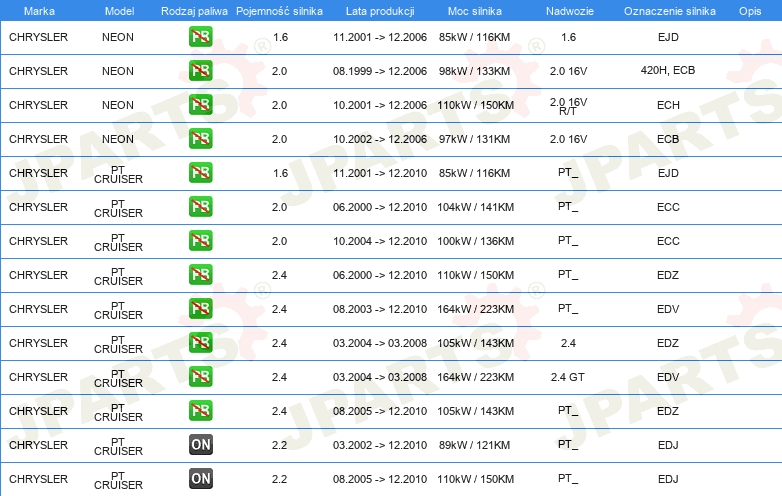Click the Moc silnika column header
The width and height of the screenshot is (782, 496).
pyautogui.click(x=474, y=10)
